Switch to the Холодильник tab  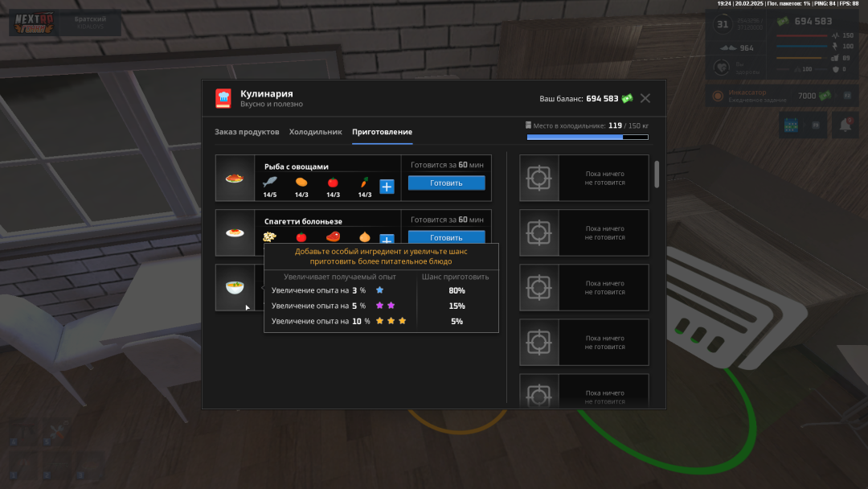click(x=315, y=132)
